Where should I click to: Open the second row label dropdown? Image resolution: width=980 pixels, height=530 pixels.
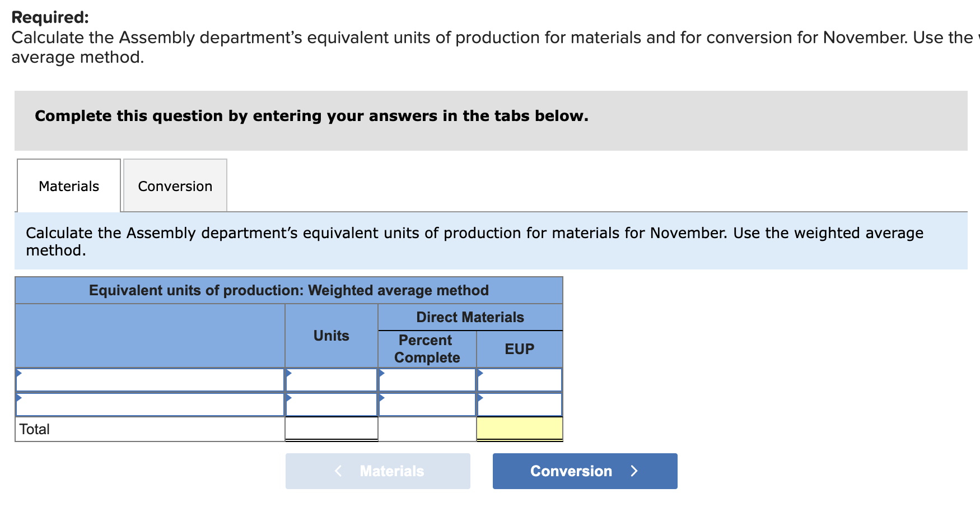pyautogui.click(x=19, y=396)
